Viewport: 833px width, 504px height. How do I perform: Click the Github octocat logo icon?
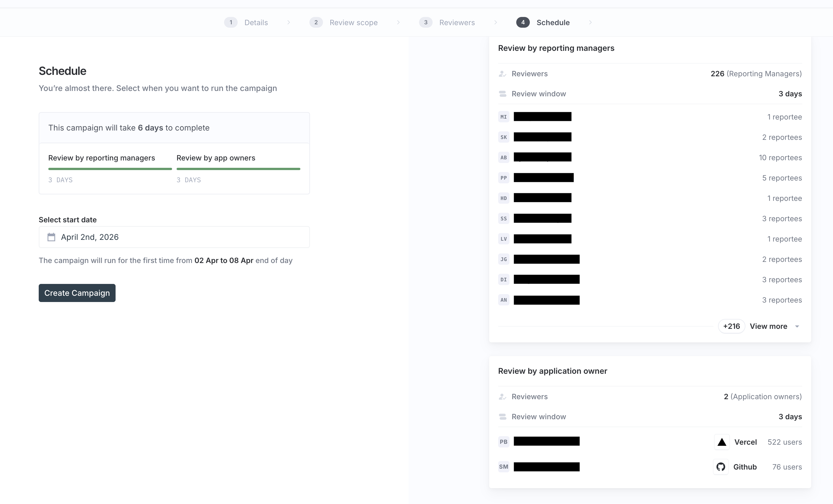pos(721,467)
